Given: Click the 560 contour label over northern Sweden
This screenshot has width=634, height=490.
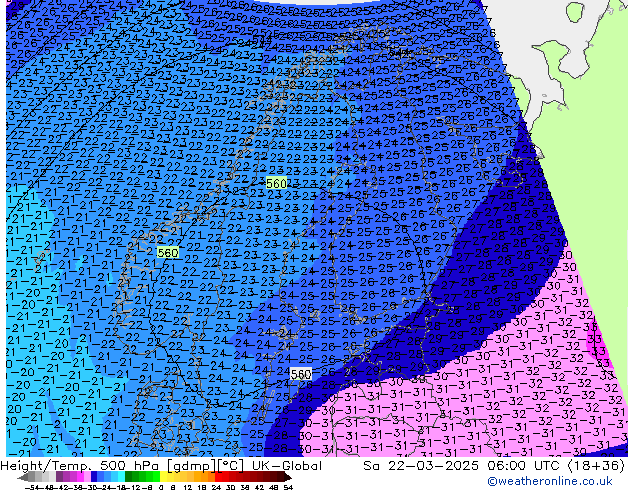Looking at the screenshot, I should tap(276, 184).
